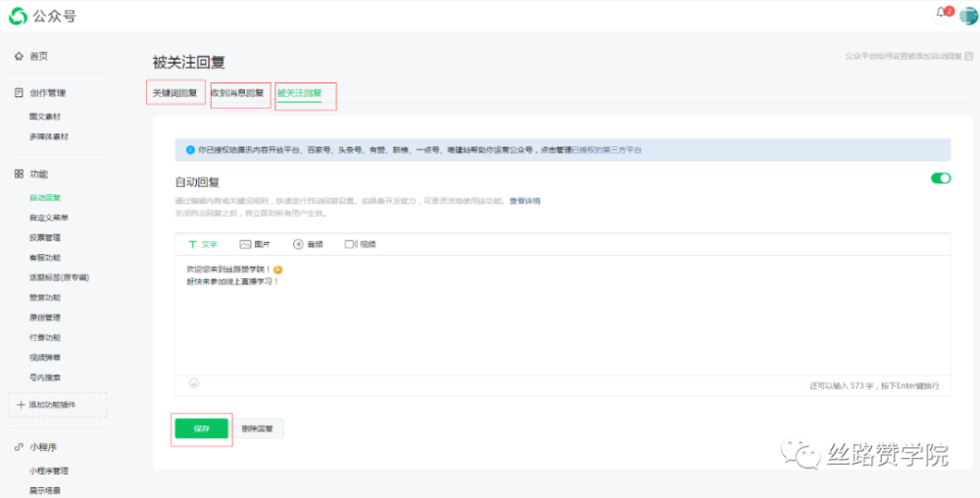The height and width of the screenshot is (498, 980).
Task: Click the 功能 section header
Action: pos(31,174)
